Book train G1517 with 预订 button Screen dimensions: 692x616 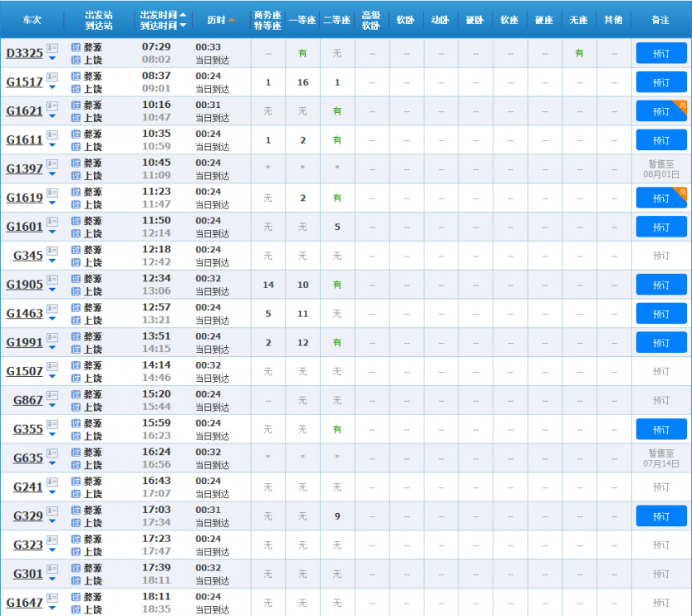[x=661, y=82]
